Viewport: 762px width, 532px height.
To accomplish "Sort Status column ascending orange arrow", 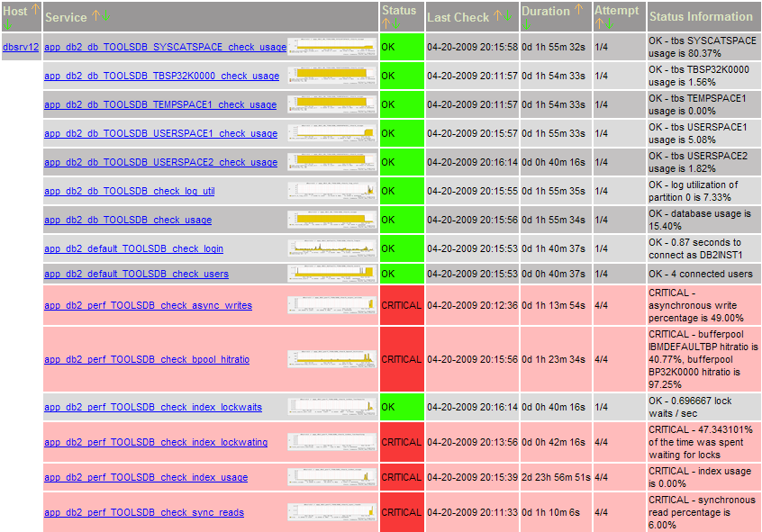I will click(x=386, y=23).
